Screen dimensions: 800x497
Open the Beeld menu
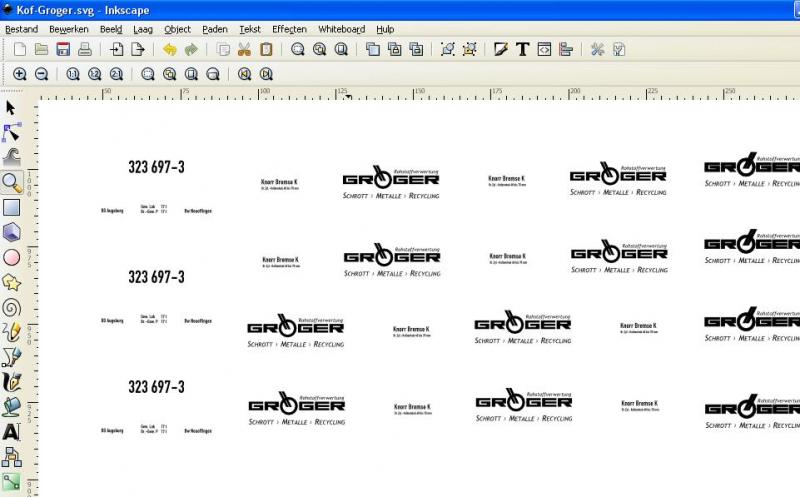click(x=111, y=30)
